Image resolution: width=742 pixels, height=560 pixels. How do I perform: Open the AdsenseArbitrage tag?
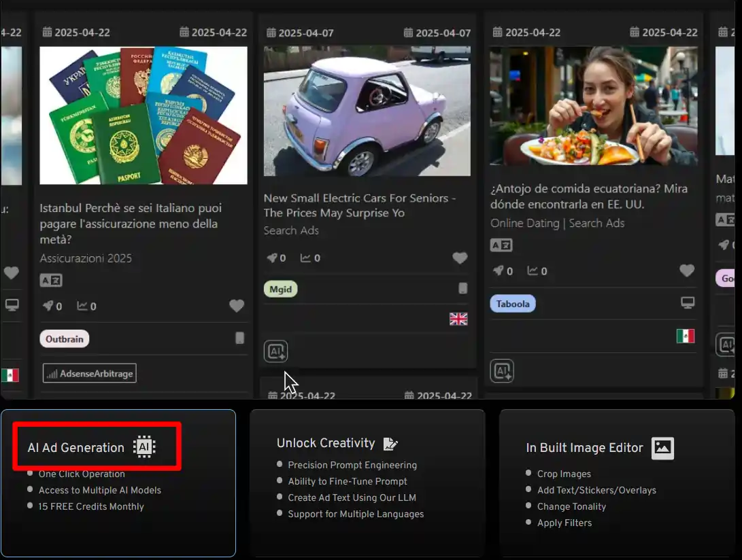click(90, 373)
